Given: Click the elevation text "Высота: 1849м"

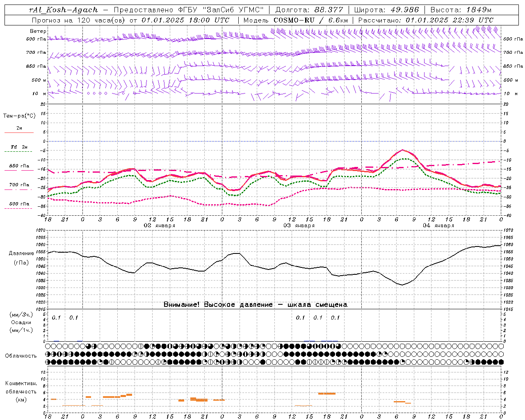Looking at the screenshot, I should coord(461,10).
